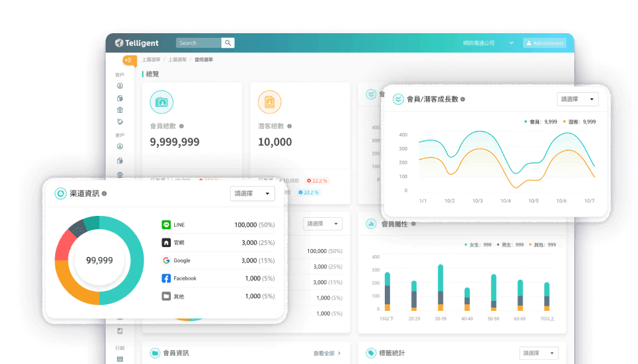Click the 會員資訊 folder icon
Viewport: 638px width, 364px height.
pos(155,353)
